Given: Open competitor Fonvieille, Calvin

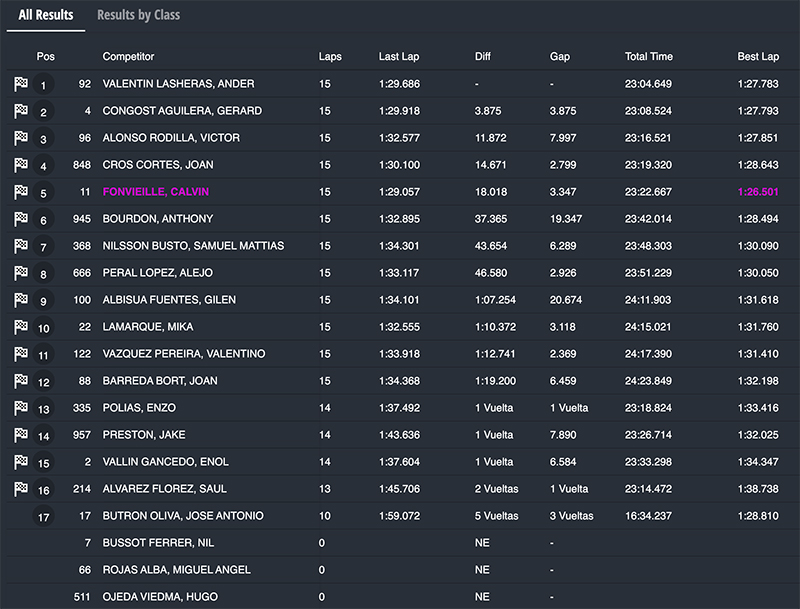Looking at the screenshot, I should click(155, 192).
